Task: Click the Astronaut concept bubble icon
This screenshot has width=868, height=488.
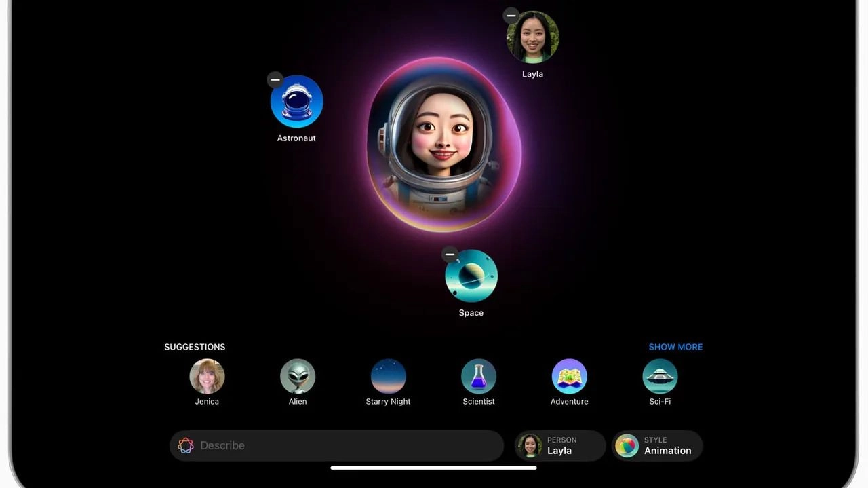Action: point(296,102)
